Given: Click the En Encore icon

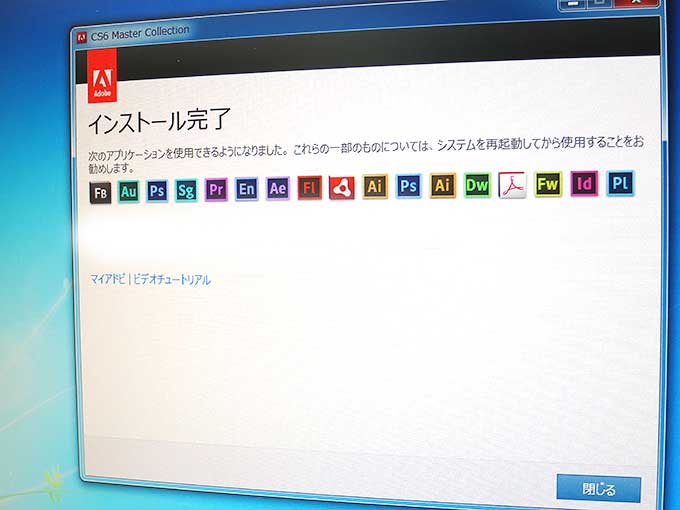Looking at the screenshot, I should coord(246,189).
